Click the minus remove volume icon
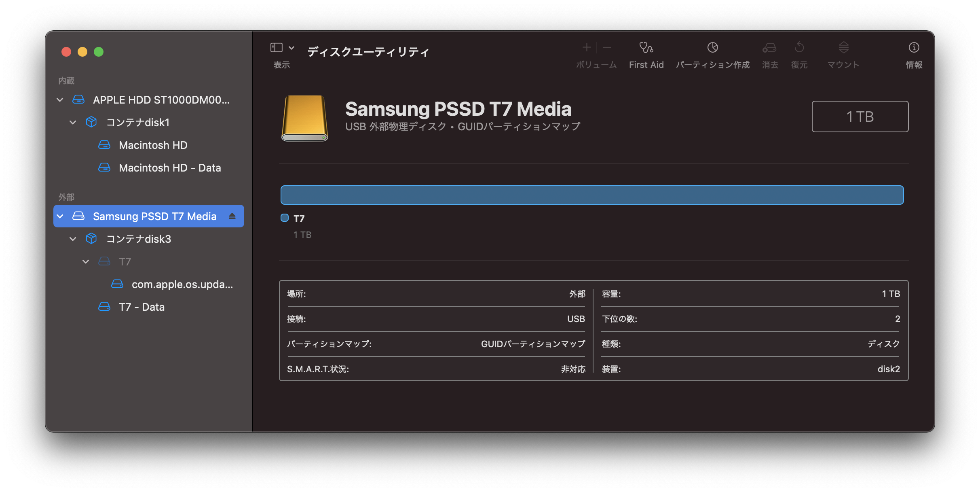This screenshot has height=492, width=980. pyautogui.click(x=607, y=48)
